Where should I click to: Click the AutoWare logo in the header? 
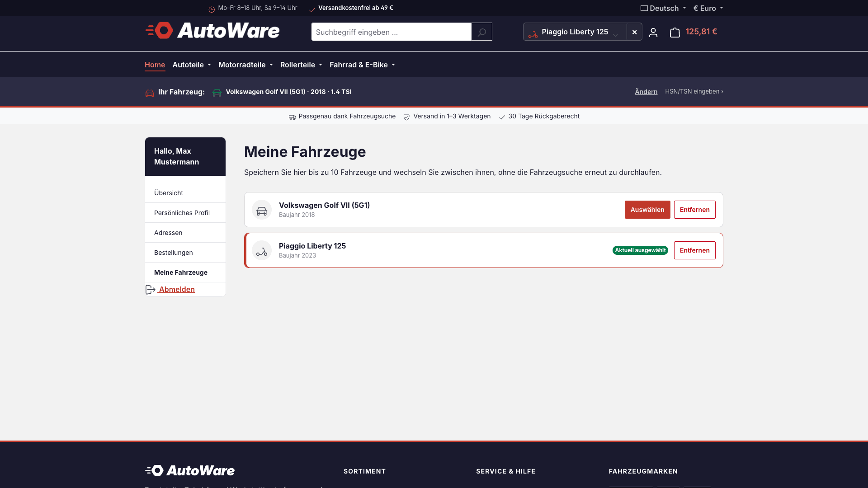pos(212,31)
